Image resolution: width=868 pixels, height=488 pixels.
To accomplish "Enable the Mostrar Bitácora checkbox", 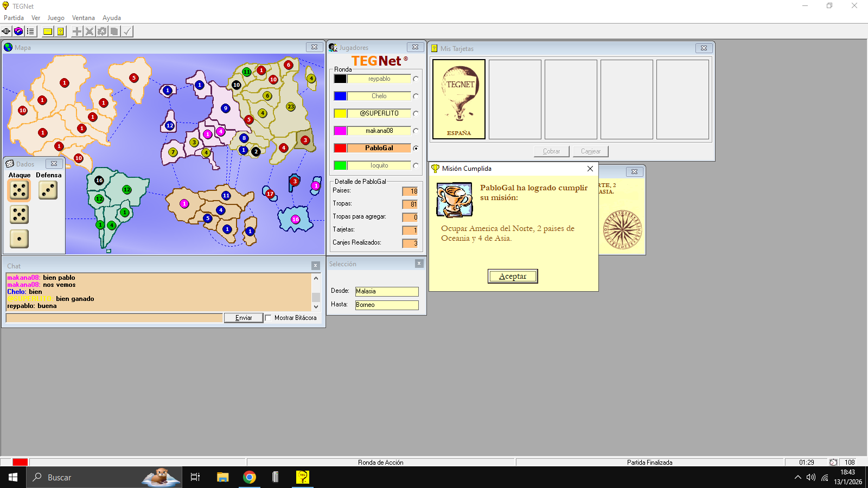I will (x=269, y=318).
